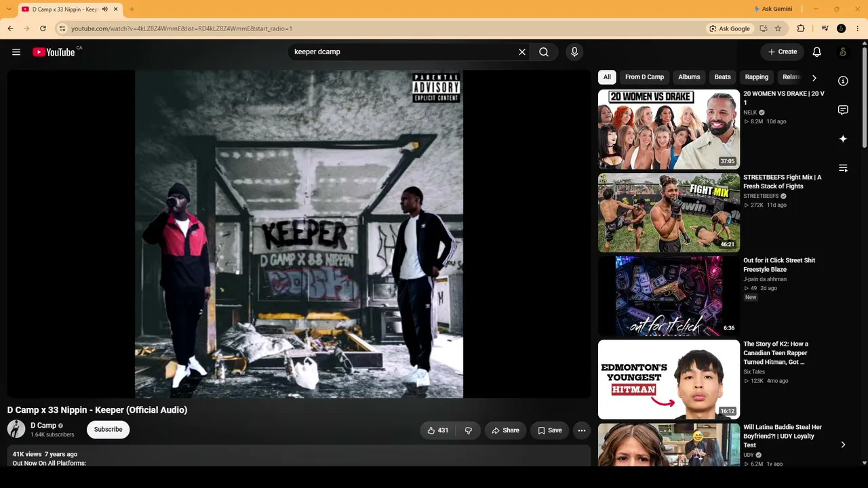Open the tab search dropdown arrow

click(8, 9)
